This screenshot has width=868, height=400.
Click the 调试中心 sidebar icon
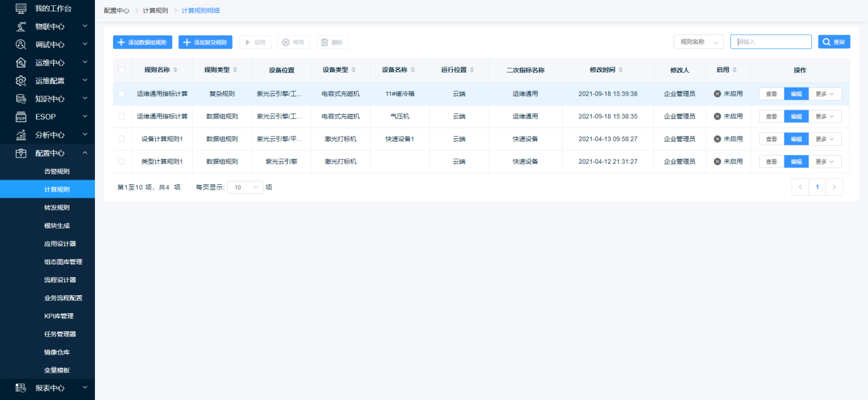21,45
